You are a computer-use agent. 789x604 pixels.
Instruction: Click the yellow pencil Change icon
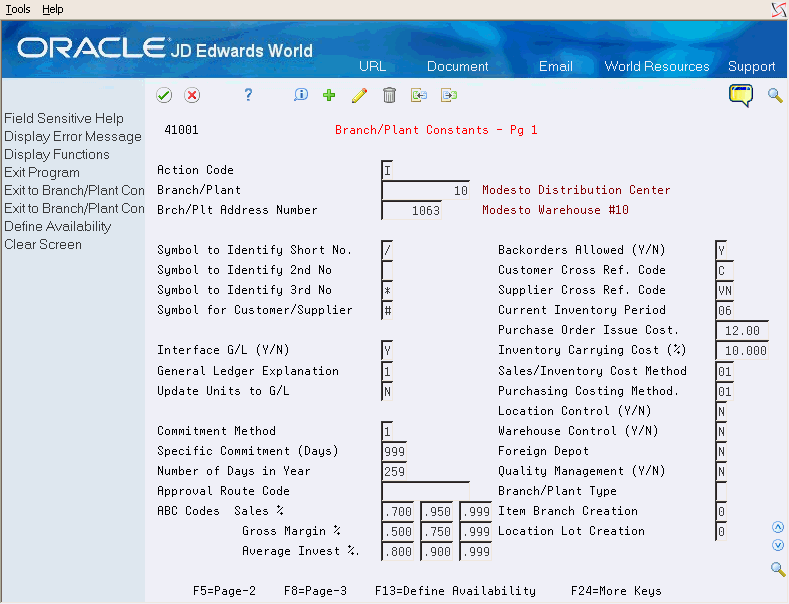tap(359, 95)
